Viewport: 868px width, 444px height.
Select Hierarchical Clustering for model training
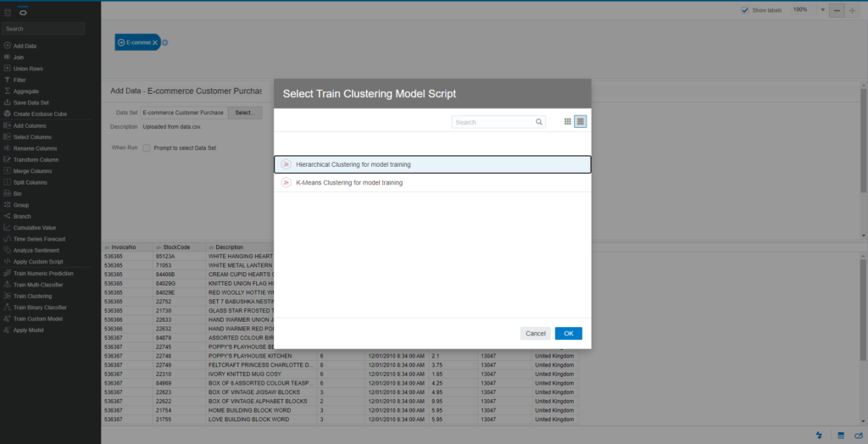[432, 164]
